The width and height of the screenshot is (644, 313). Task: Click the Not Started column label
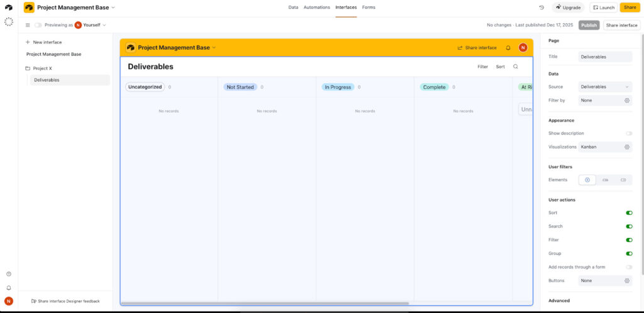pyautogui.click(x=240, y=87)
